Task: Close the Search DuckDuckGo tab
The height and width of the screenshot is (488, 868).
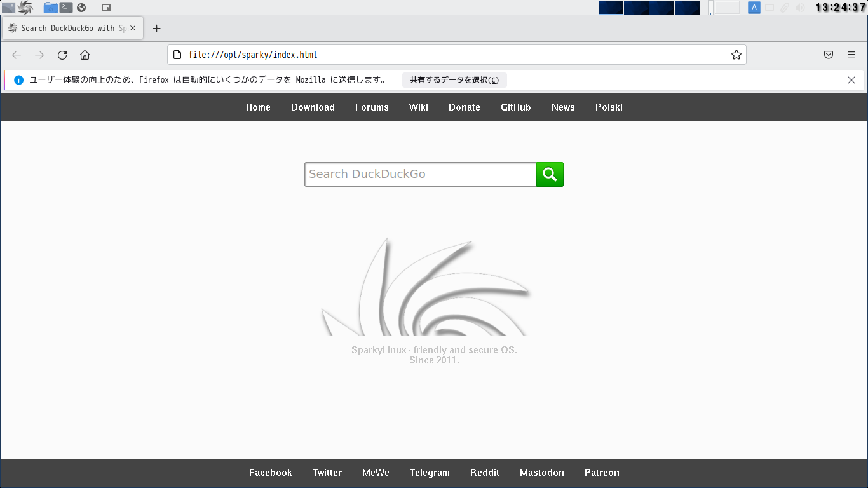Action: pyautogui.click(x=133, y=28)
